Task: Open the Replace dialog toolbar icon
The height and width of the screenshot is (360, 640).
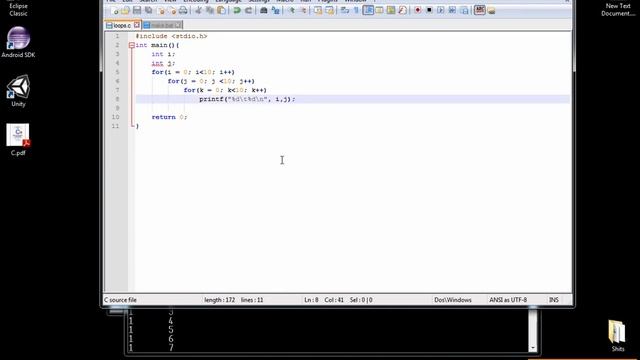Action: (275, 10)
